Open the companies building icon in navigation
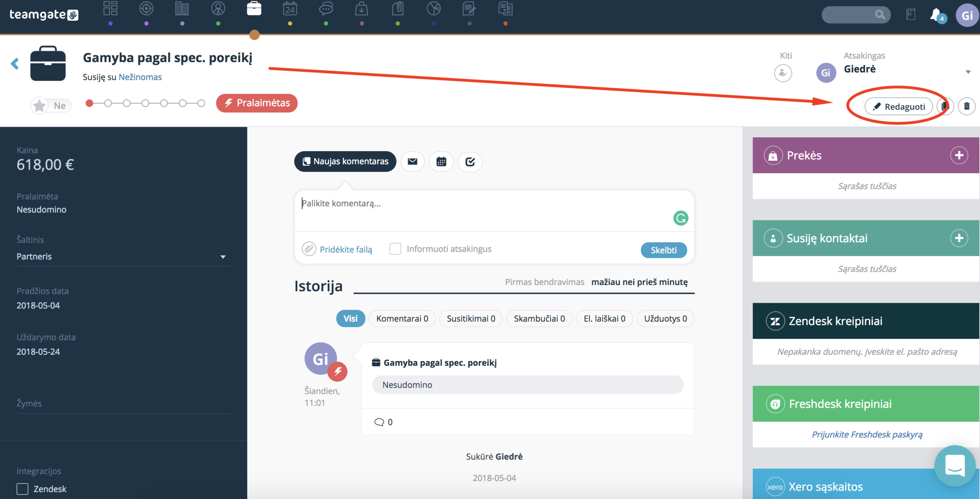 click(x=182, y=8)
